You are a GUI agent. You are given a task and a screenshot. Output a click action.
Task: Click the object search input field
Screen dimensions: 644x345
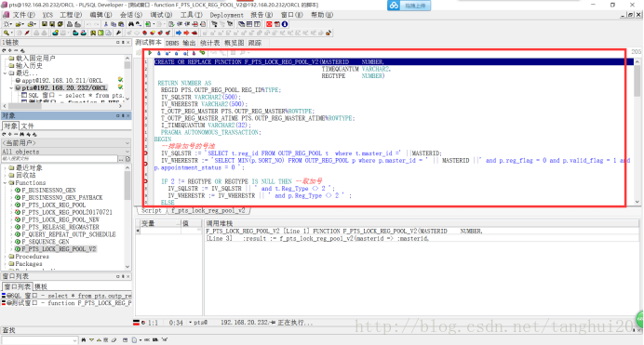coord(60,159)
